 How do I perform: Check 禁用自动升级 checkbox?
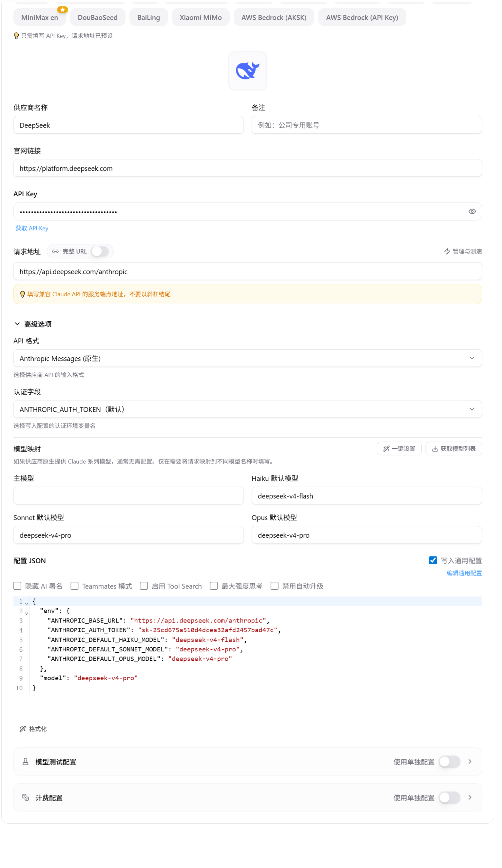(x=274, y=586)
